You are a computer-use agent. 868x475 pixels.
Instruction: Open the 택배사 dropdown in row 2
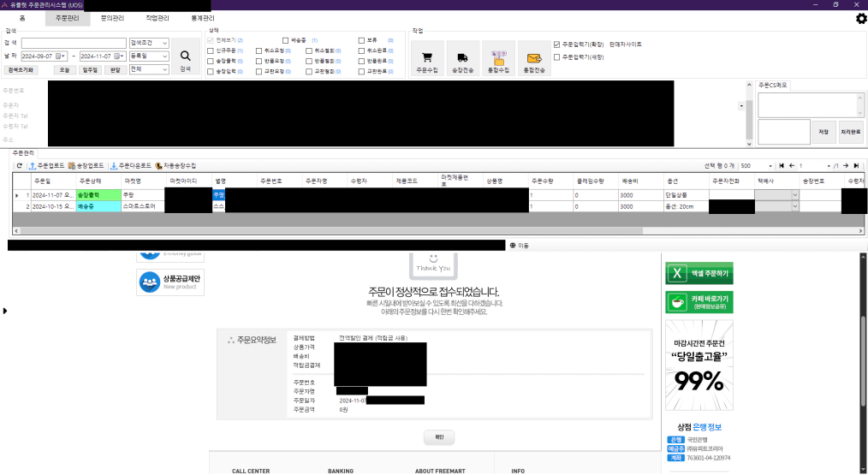[795, 206]
